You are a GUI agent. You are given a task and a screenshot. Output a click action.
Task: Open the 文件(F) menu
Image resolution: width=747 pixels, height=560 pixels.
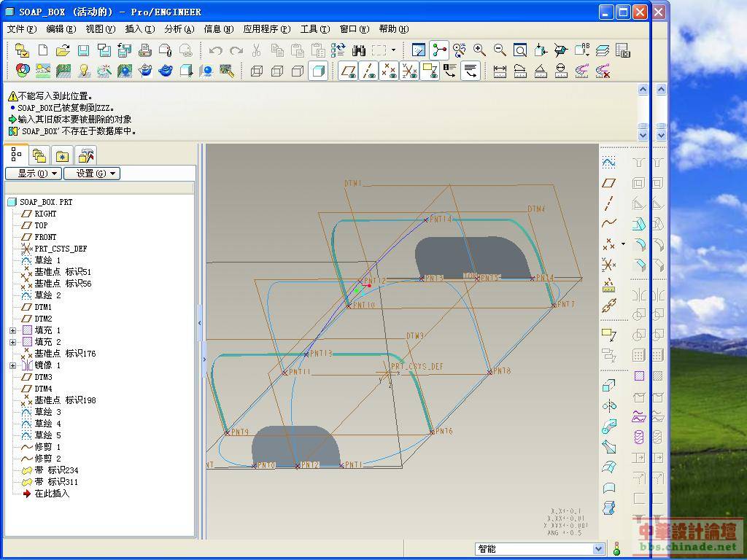click(x=21, y=29)
